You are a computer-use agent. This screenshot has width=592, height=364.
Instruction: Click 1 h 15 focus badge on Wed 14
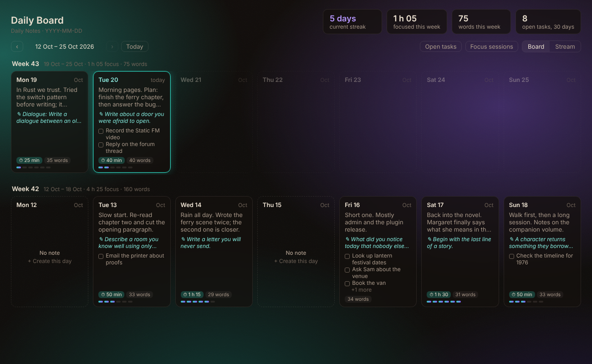pos(192,294)
